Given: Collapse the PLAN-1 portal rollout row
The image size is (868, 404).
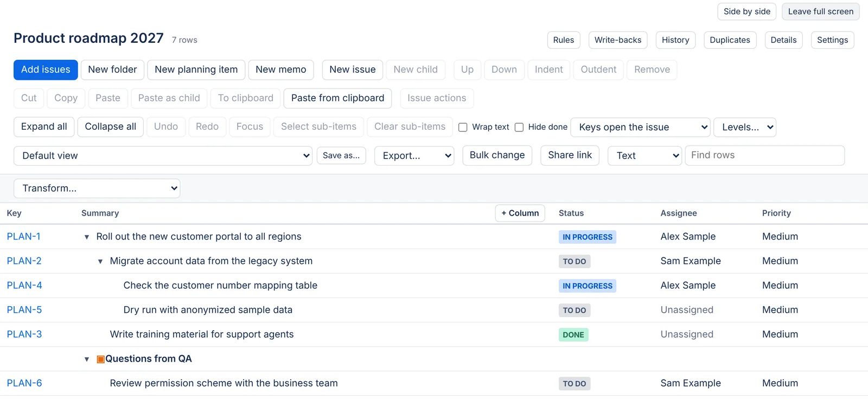Looking at the screenshot, I should click(x=87, y=237).
